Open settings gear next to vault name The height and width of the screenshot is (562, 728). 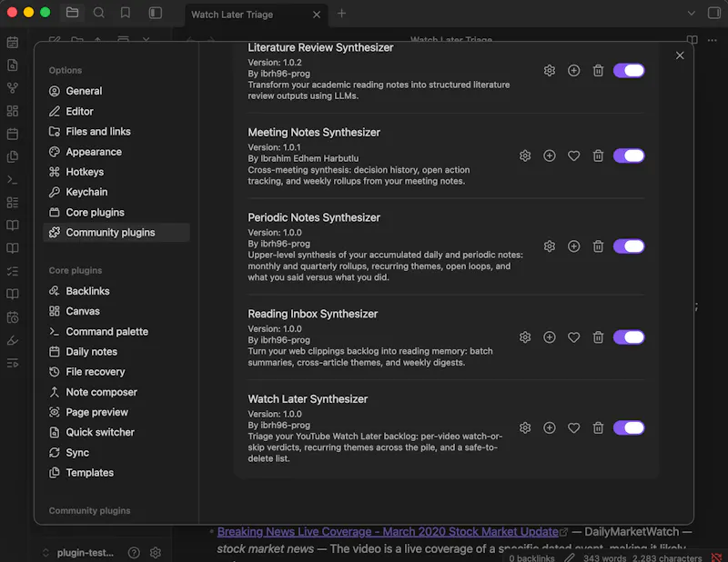(156, 553)
